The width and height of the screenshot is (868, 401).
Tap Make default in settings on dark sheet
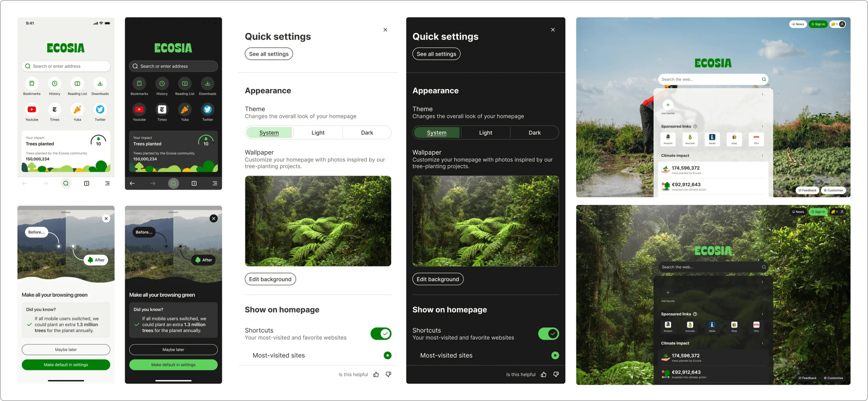tap(173, 365)
